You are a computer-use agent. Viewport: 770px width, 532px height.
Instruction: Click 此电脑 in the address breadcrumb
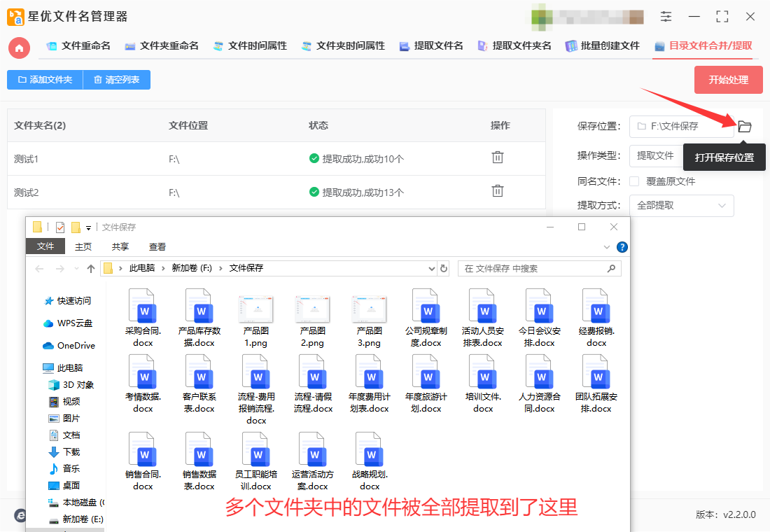click(x=142, y=267)
